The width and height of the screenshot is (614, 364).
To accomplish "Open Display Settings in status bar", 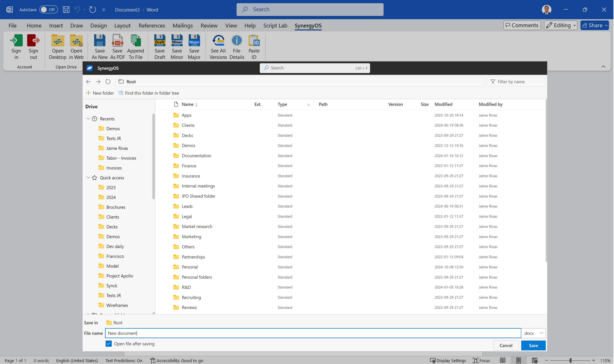I will click(448, 360).
